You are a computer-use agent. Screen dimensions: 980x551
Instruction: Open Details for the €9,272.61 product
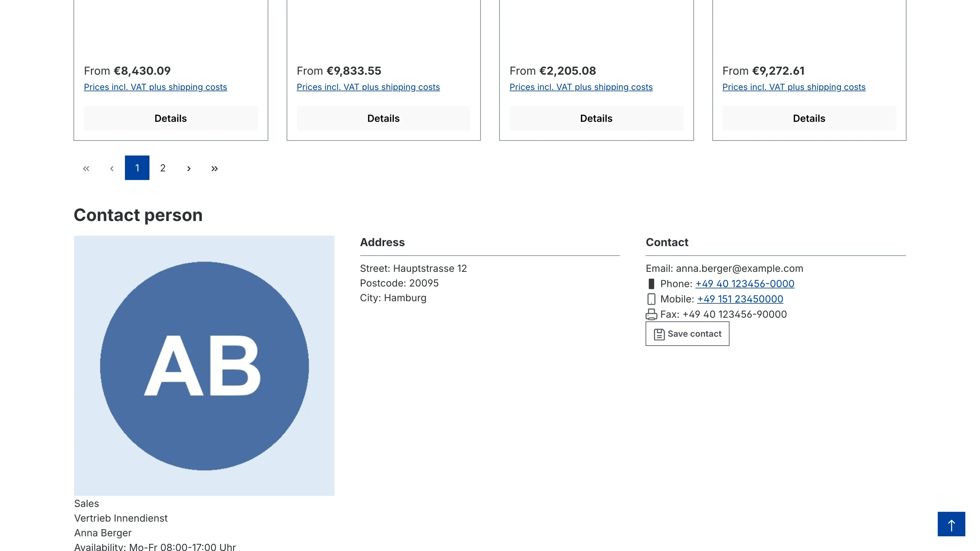(x=809, y=118)
